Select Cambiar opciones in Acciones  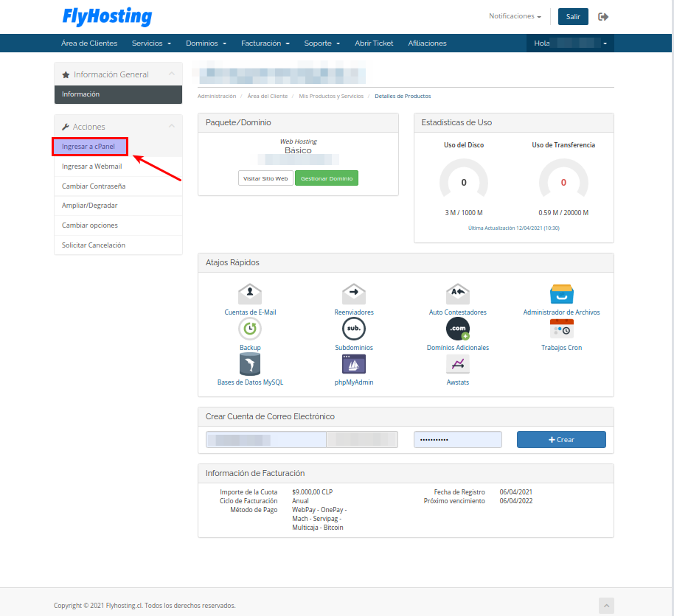[118, 225]
